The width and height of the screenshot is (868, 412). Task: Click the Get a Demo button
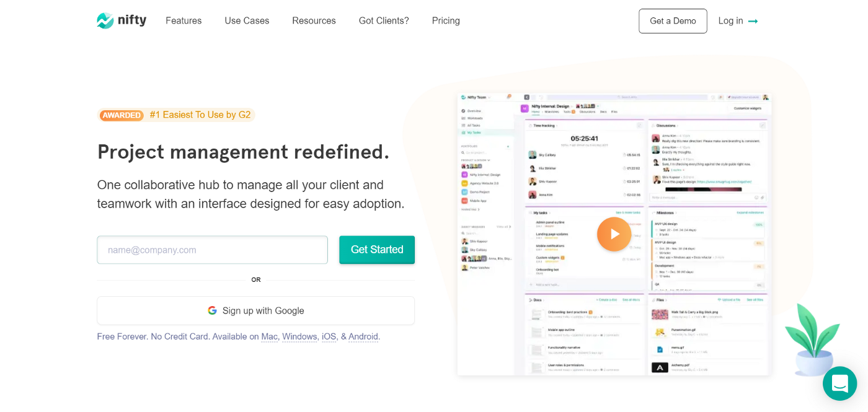click(x=673, y=21)
